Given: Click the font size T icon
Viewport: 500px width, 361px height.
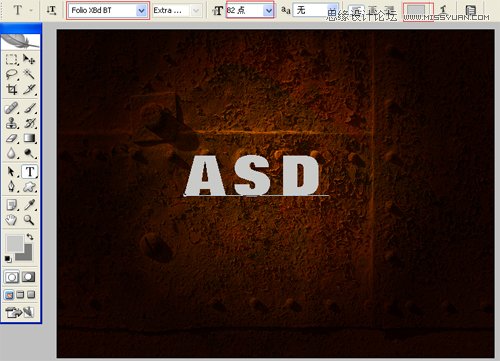Looking at the screenshot, I should click(217, 11).
